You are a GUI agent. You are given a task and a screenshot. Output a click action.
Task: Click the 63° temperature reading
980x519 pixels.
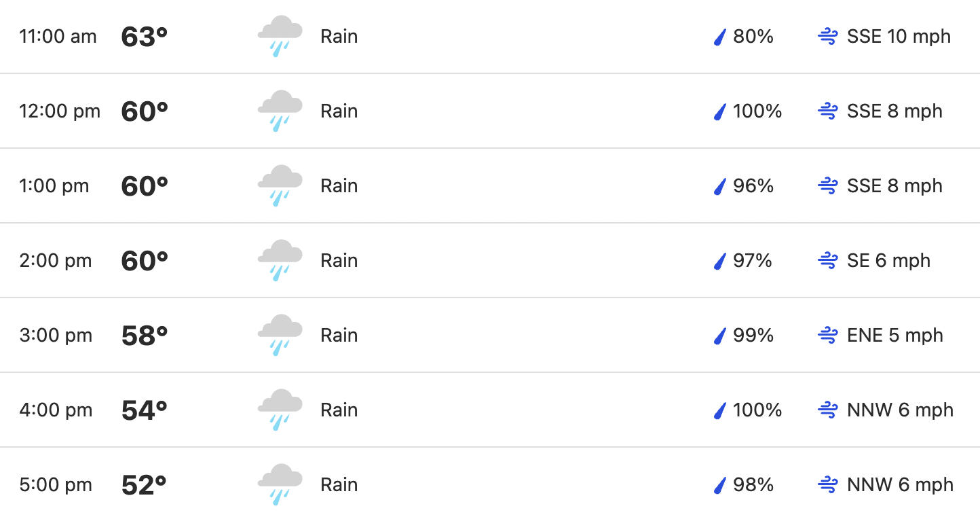point(145,37)
